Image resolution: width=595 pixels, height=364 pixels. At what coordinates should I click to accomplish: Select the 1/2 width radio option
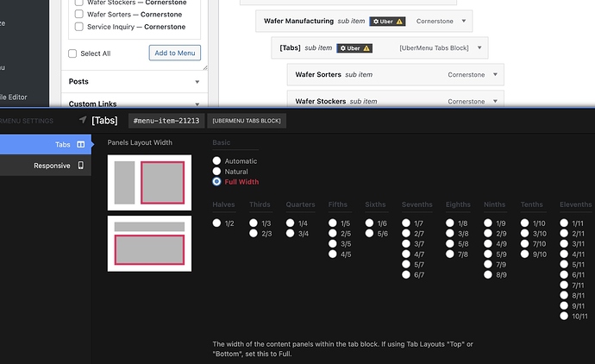coord(216,223)
